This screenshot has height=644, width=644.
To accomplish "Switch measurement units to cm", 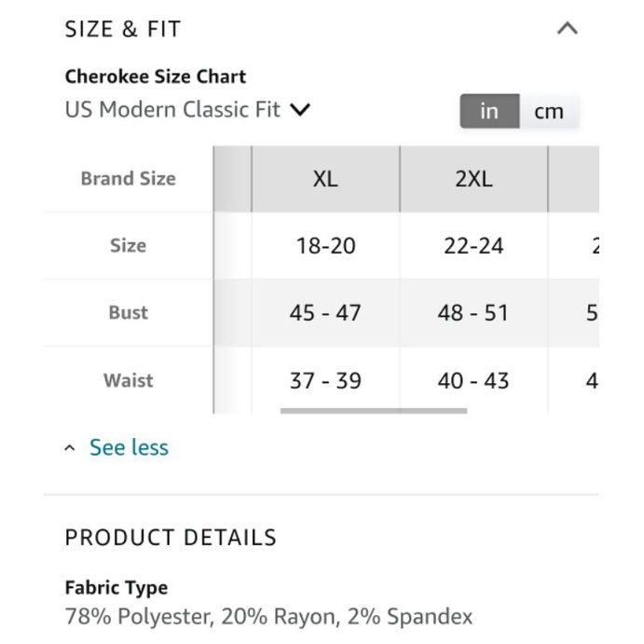I will (549, 111).
